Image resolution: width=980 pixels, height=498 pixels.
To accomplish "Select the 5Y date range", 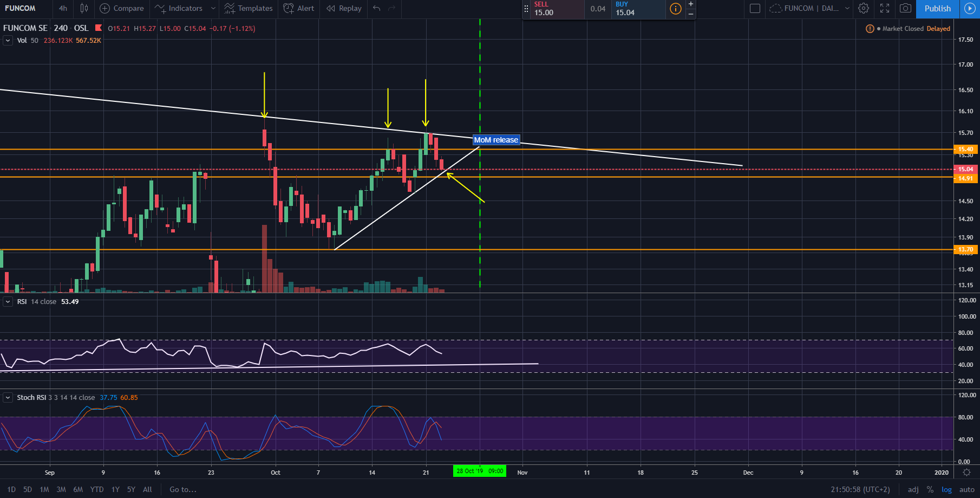I will point(131,489).
